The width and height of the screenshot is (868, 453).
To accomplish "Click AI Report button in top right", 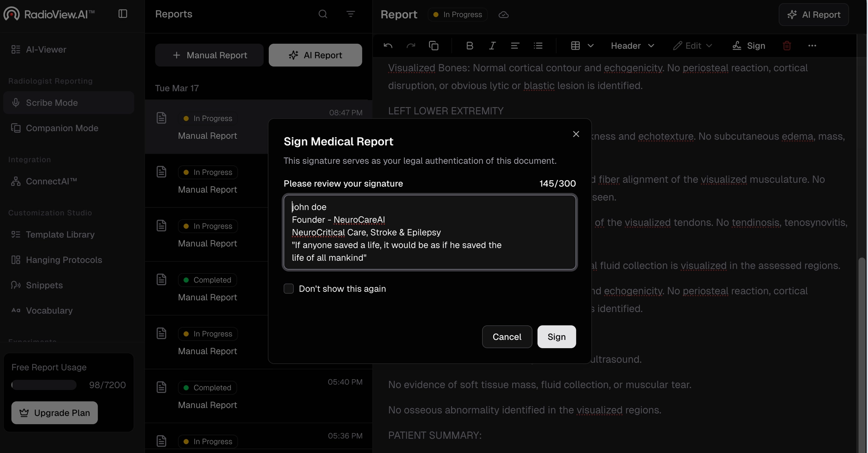I will click(x=814, y=15).
